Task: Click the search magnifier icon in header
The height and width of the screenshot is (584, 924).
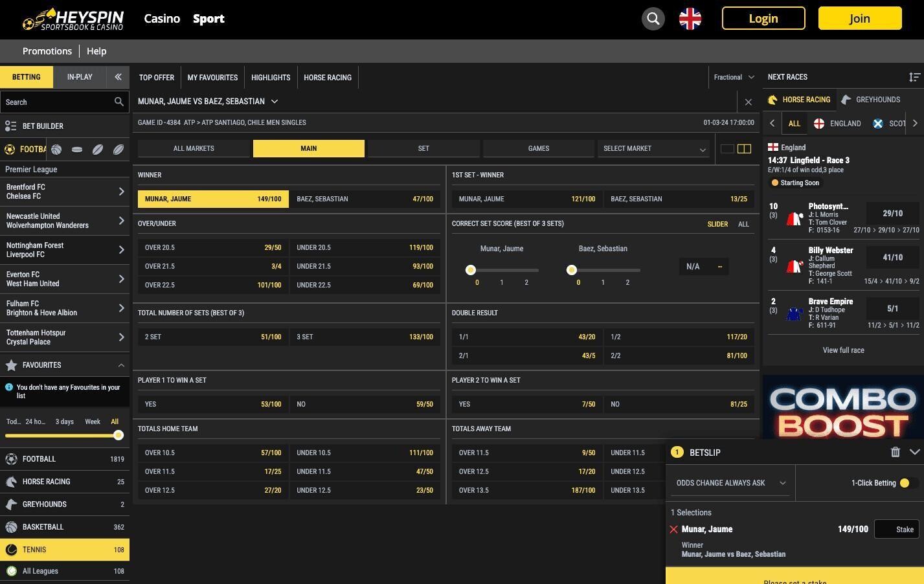Action: tap(653, 19)
